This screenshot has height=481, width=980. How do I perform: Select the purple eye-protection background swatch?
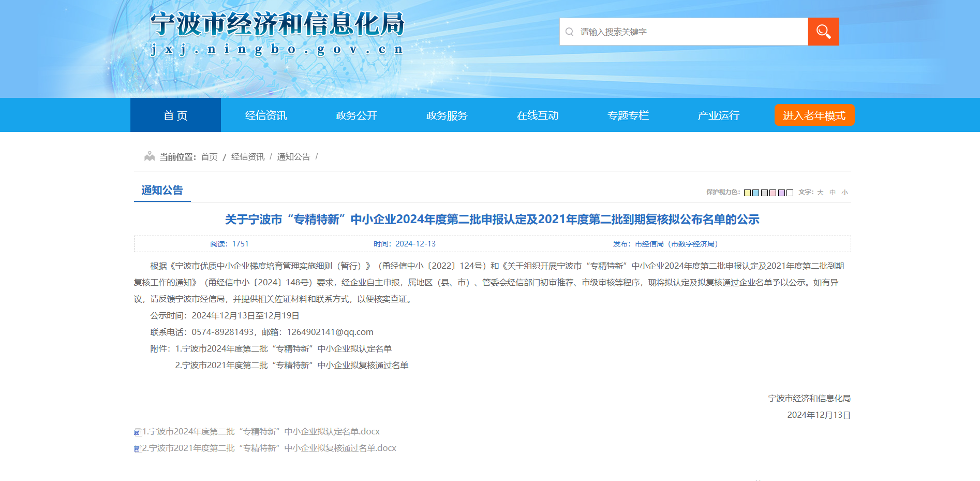[x=781, y=193]
